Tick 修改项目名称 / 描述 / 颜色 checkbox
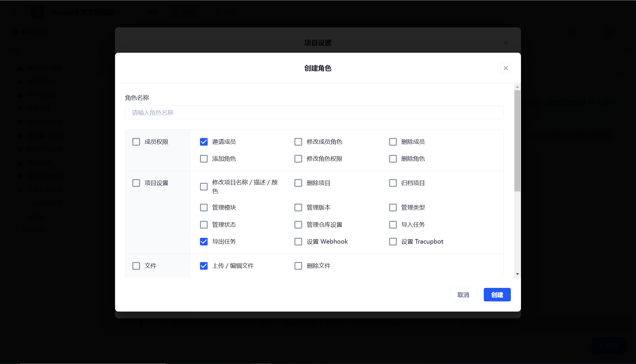Image resolution: width=636 pixels, height=364 pixels. [204, 186]
